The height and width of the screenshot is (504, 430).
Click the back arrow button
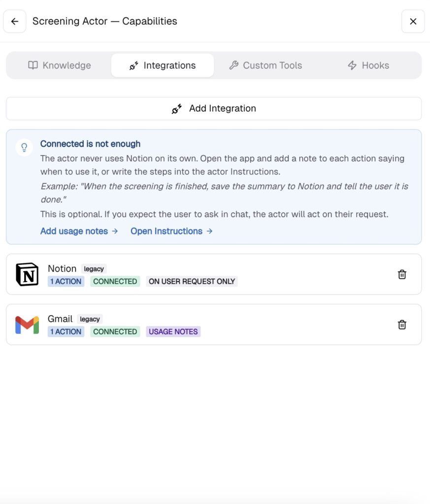(14, 21)
